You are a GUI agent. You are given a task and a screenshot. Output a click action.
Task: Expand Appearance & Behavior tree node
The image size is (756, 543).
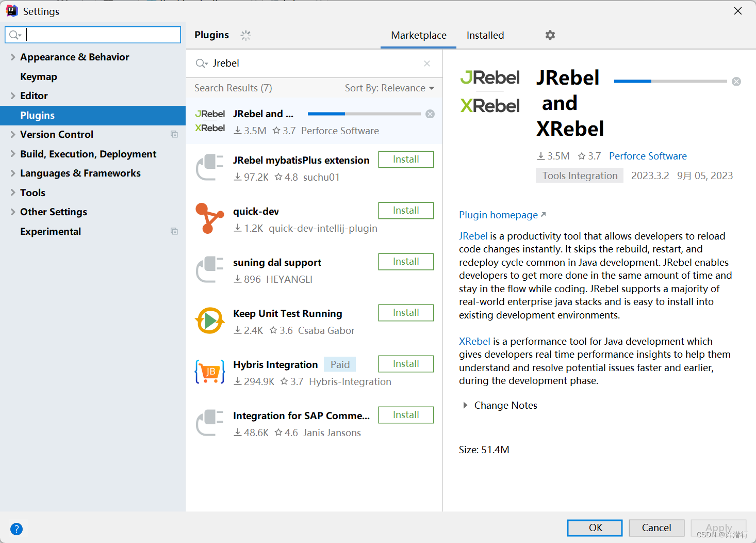coord(13,57)
